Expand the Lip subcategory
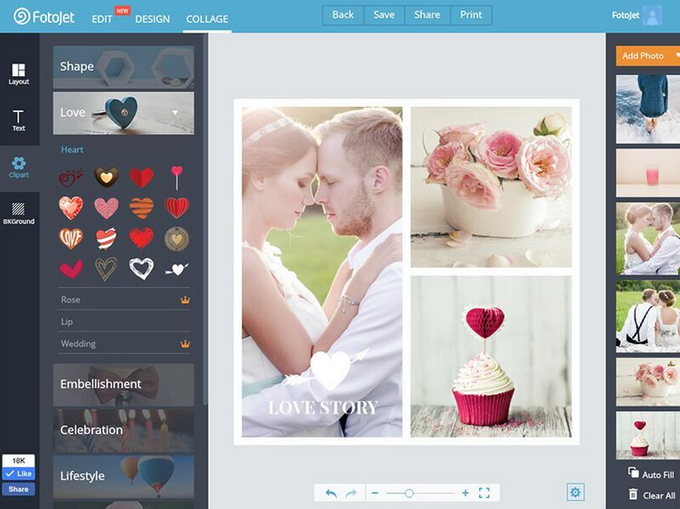 [x=124, y=321]
